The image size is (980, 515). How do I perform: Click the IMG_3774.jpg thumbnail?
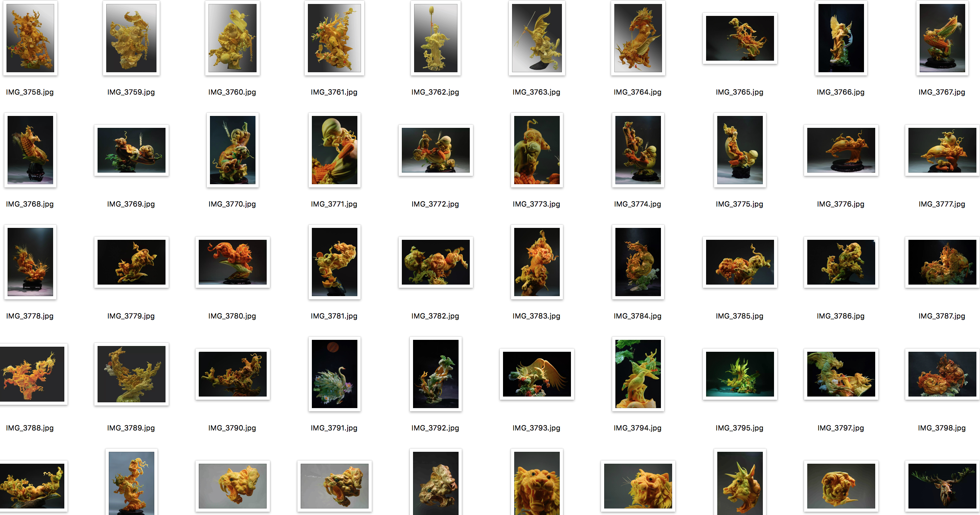point(638,150)
